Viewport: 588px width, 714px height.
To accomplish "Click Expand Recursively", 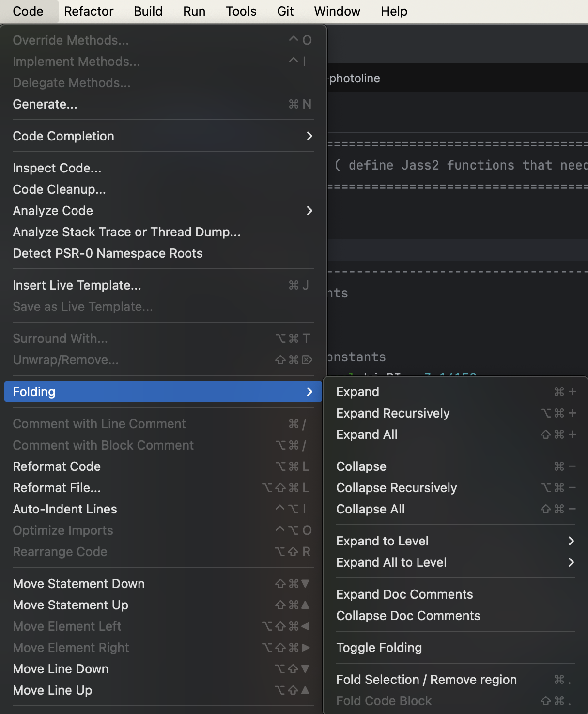I will pyautogui.click(x=393, y=413).
